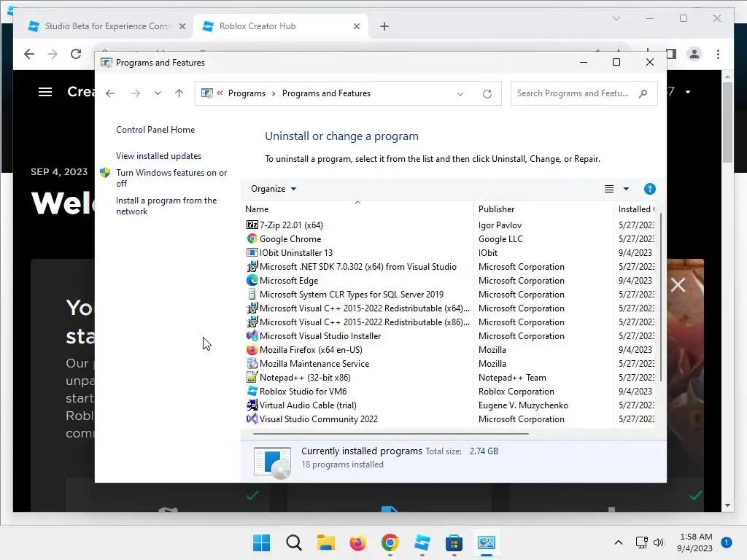This screenshot has height=560, width=747.
Task: Open Microsoft Store from taskbar
Action: tap(454, 542)
